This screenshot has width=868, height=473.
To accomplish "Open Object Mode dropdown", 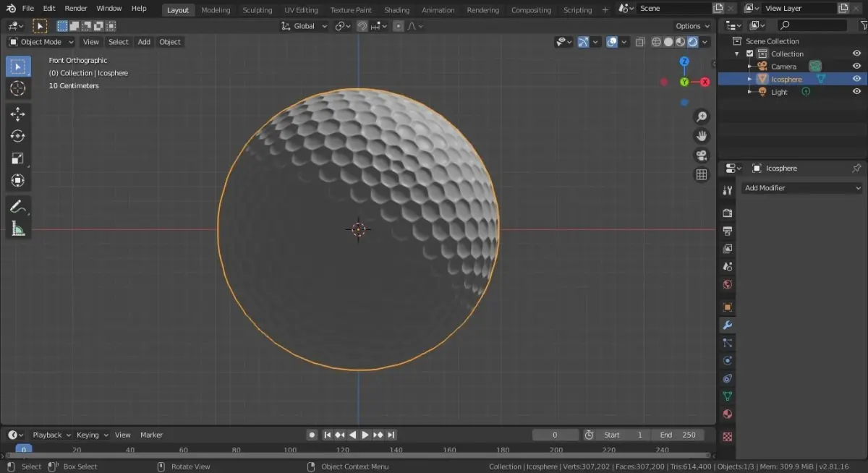I will coord(41,42).
